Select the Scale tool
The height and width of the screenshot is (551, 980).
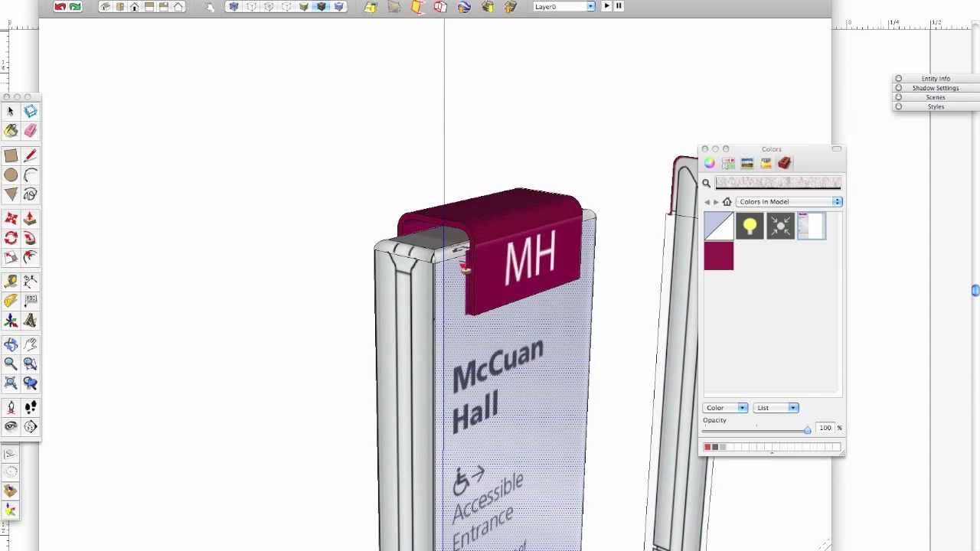pyautogui.click(x=11, y=257)
